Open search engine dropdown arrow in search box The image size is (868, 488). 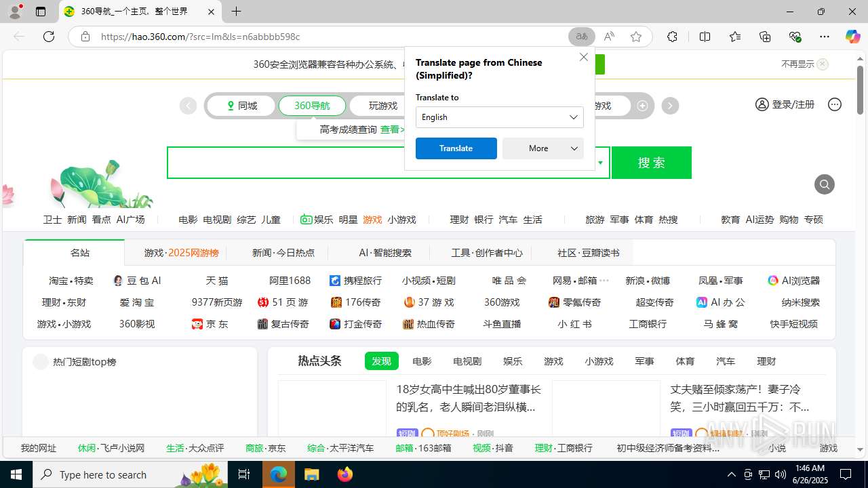pyautogui.click(x=600, y=163)
